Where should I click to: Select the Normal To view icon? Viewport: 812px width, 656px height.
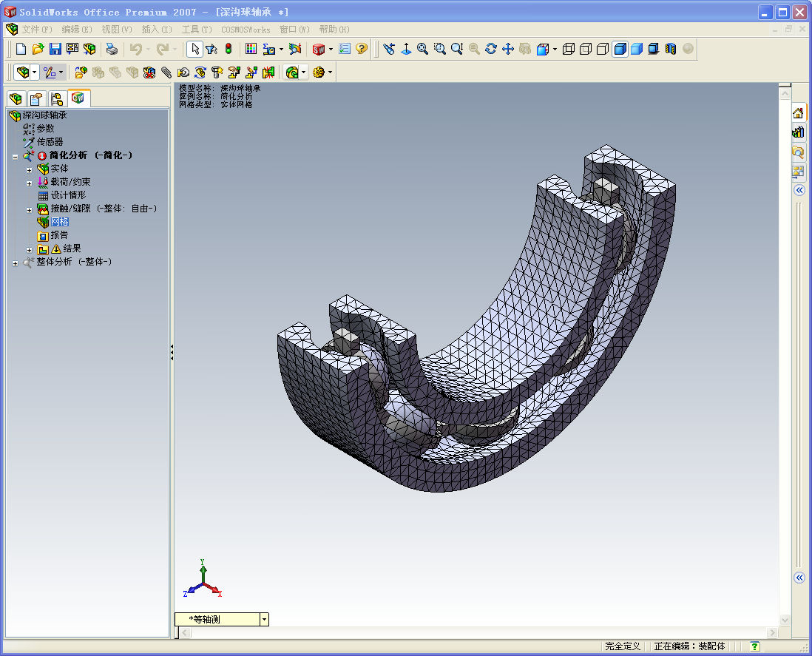coord(406,50)
